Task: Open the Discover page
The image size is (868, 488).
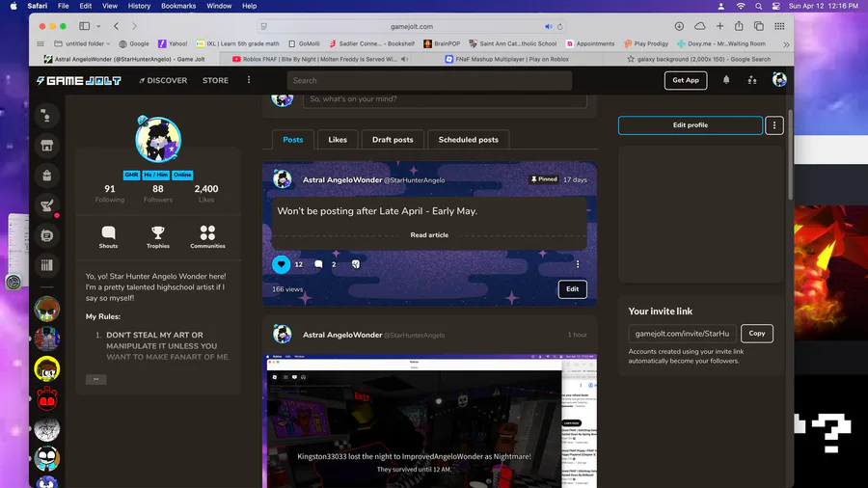Action: [163, 81]
